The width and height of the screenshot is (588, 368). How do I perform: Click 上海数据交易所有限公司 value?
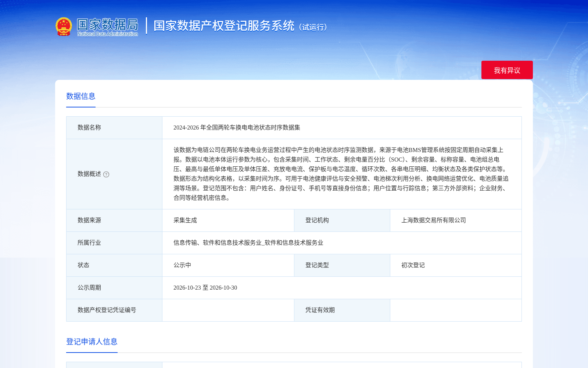pos(434,220)
